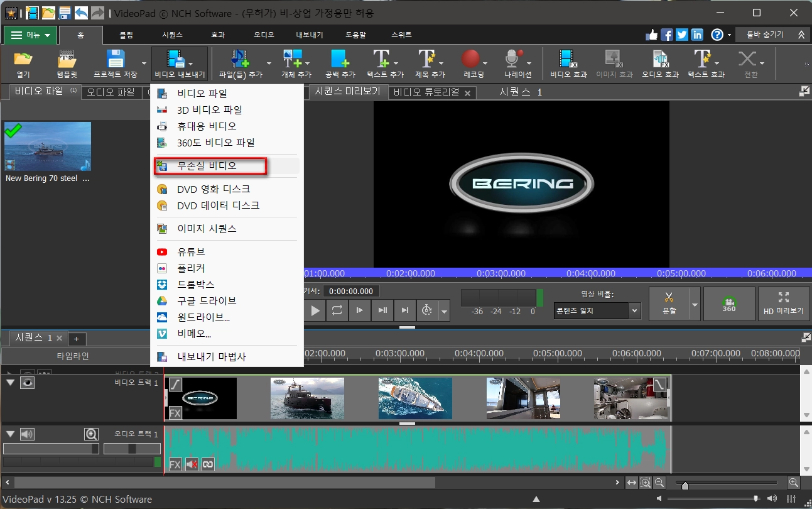812x509 pixels.
Task: Open playback speed dropdown arrow
Action: 445,310
